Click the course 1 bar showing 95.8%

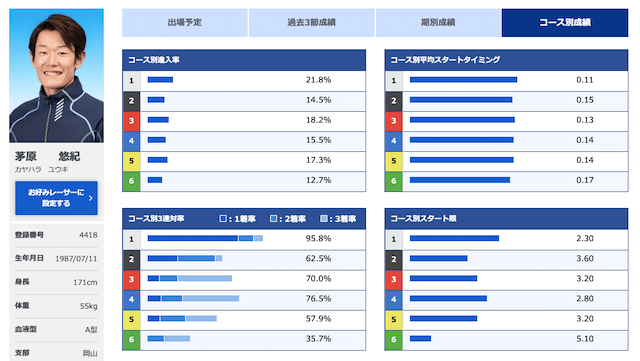[205, 238]
